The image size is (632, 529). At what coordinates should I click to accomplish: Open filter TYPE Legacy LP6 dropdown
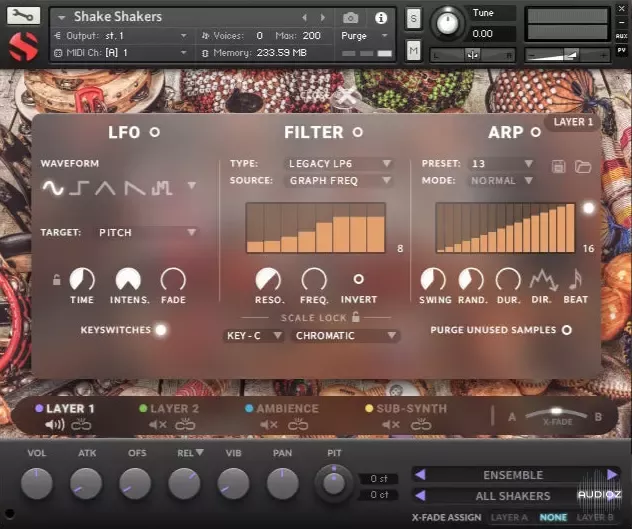pos(339,164)
